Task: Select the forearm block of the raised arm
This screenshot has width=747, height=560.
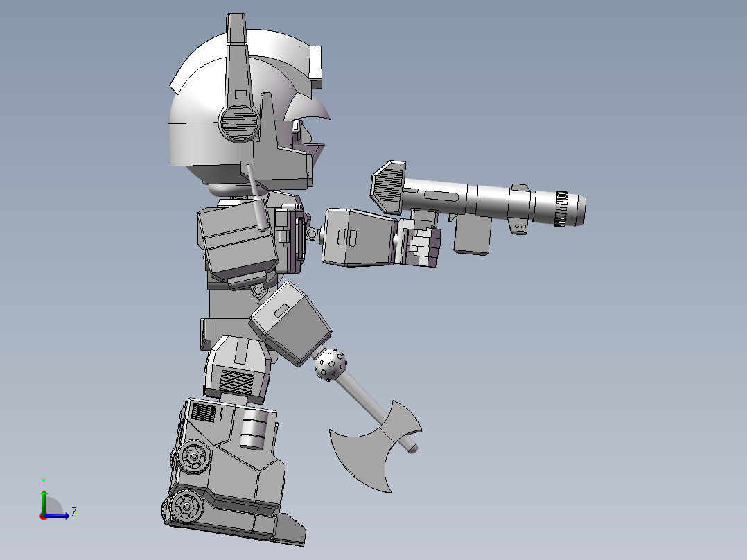Action: (359, 237)
